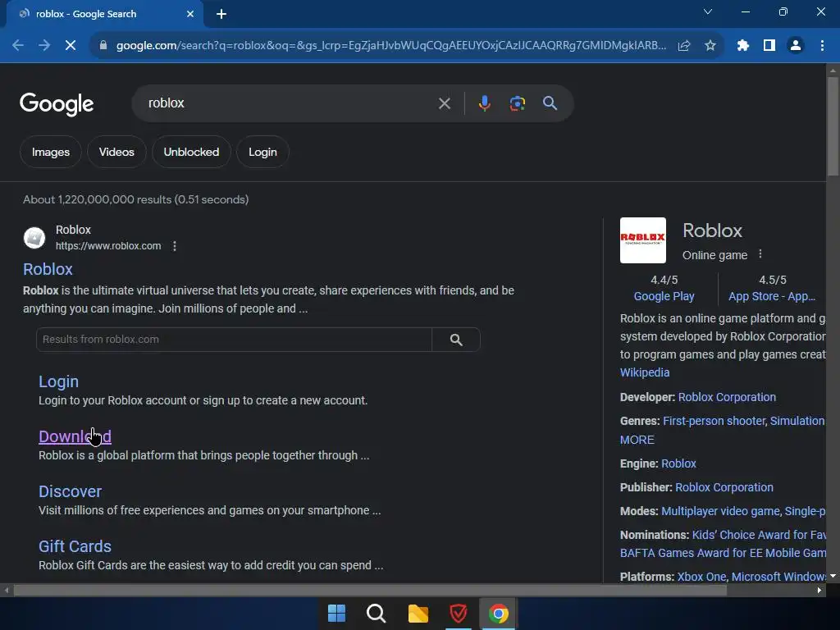Open the App Store rating link
840x630 pixels.
772,296
